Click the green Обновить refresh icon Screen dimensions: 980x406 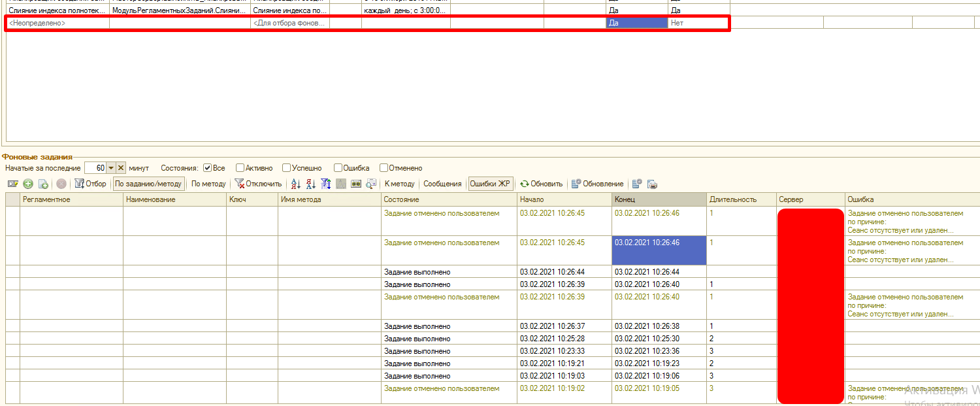(x=524, y=184)
